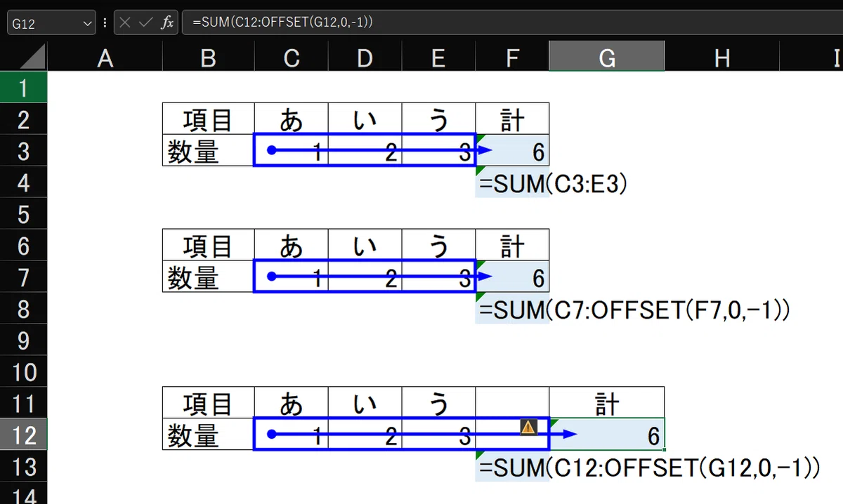Click cell D2 containing い

pyautogui.click(x=365, y=119)
